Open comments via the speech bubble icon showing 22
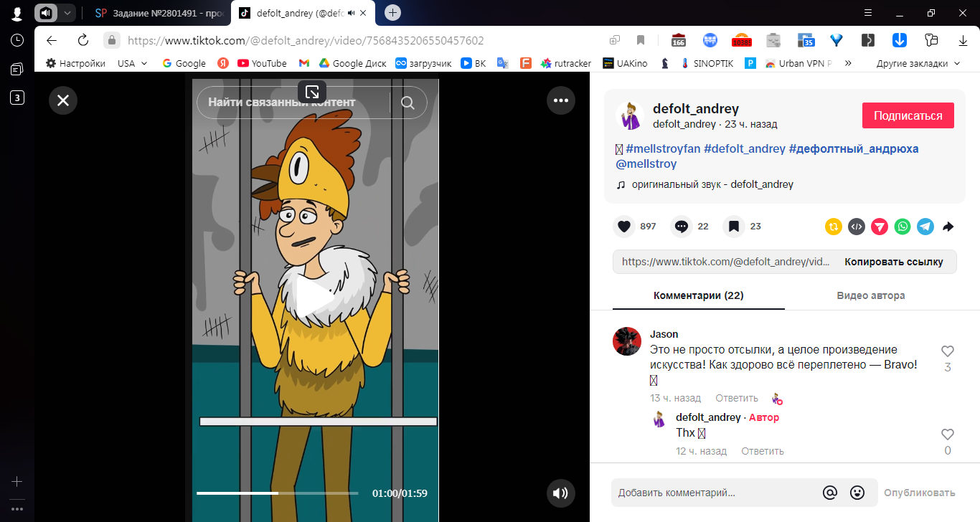The width and height of the screenshot is (980, 522). pos(682,226)
